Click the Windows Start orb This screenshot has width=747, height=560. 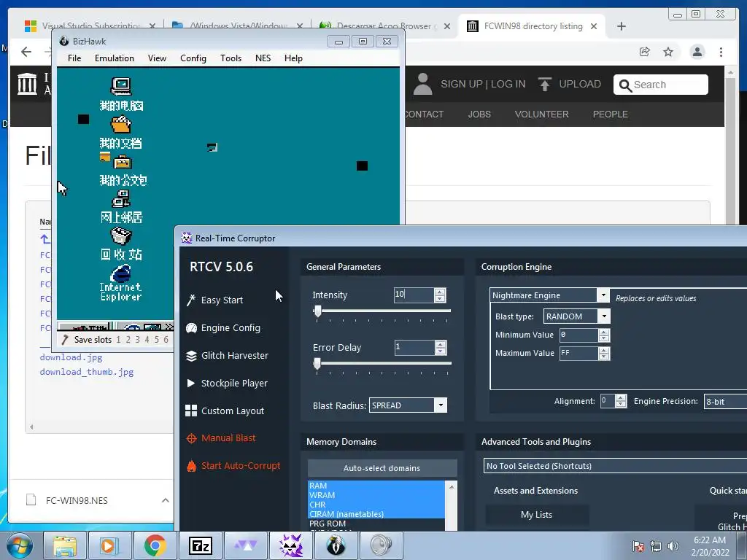20,545
